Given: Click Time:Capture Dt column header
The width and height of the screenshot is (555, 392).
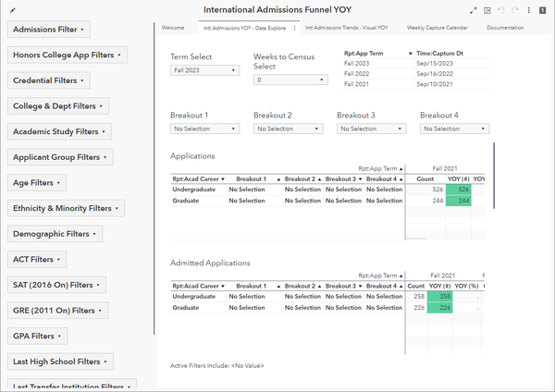Looking at the screenshot, I should click(440, 54).
